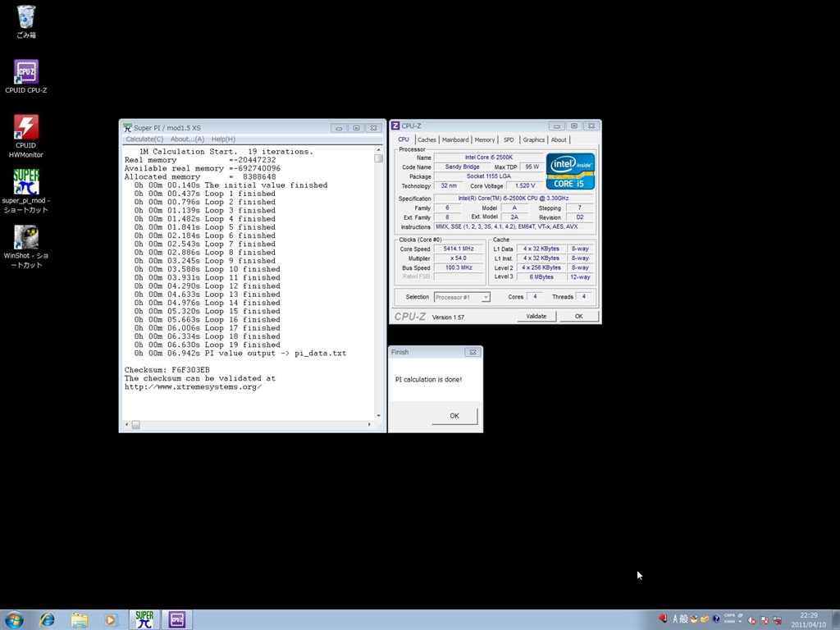Click Validate button in CPU-Z
Screen dimensions: 840x630
536,316
